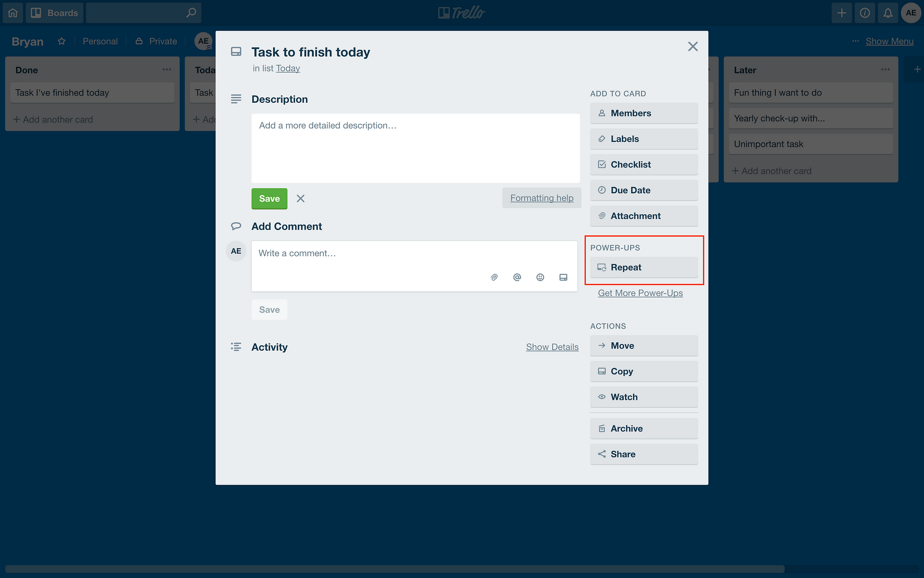Show Details in Activity section
This screenshot has width=924, height=578.
point(552,346)
